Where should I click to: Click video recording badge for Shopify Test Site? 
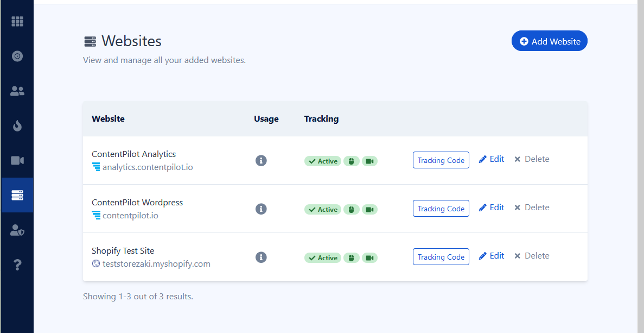click(369, 258)
